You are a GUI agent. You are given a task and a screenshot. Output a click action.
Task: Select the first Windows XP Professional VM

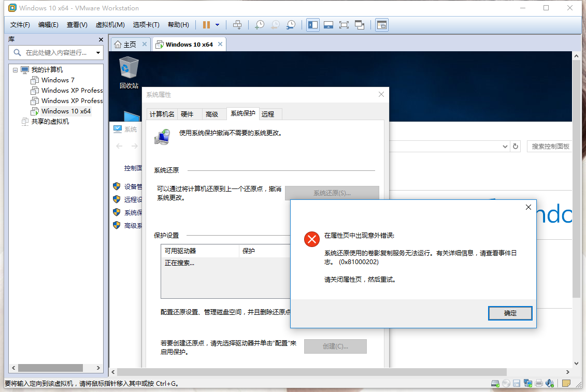72,91
